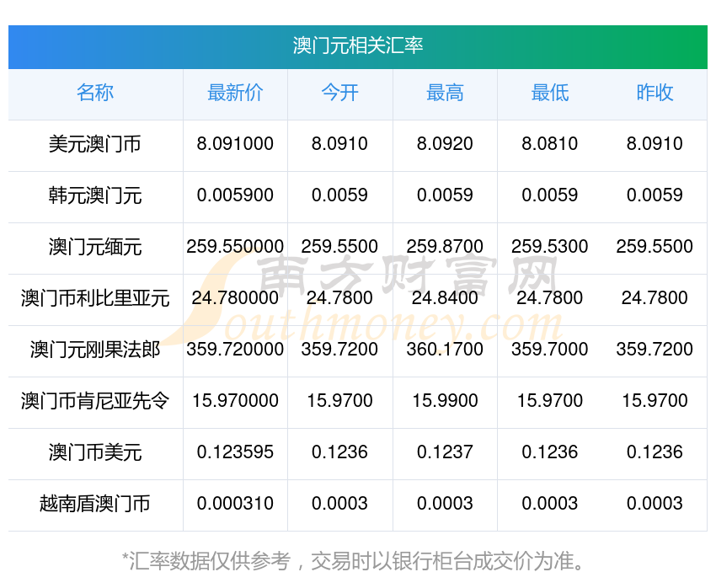Screen dimensions: 716x588
Task: Click the 今开 column header
Action: click(x=339, y=94)
